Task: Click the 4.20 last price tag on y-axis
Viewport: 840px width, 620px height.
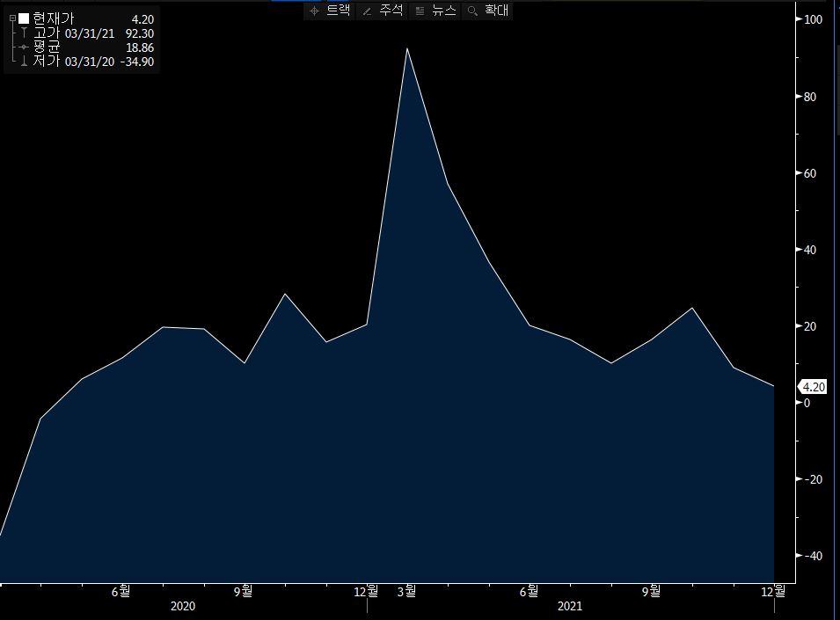Action: (x=814, y=386)
